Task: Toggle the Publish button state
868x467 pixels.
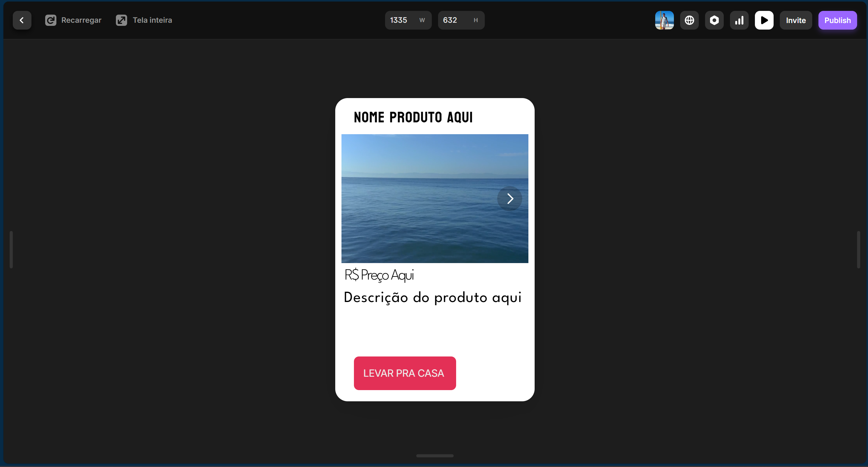Action: 837,20
